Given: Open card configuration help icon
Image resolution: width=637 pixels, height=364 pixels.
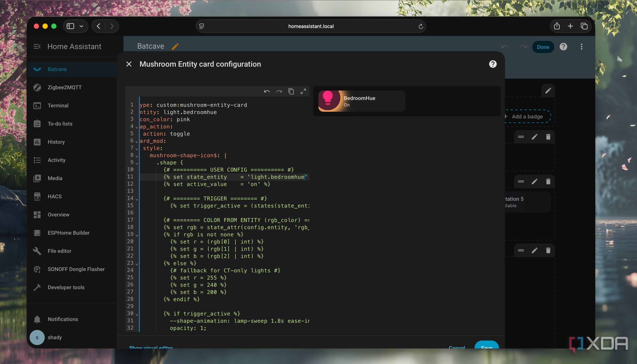Looking at the screenshot, I should pos(493,64).
